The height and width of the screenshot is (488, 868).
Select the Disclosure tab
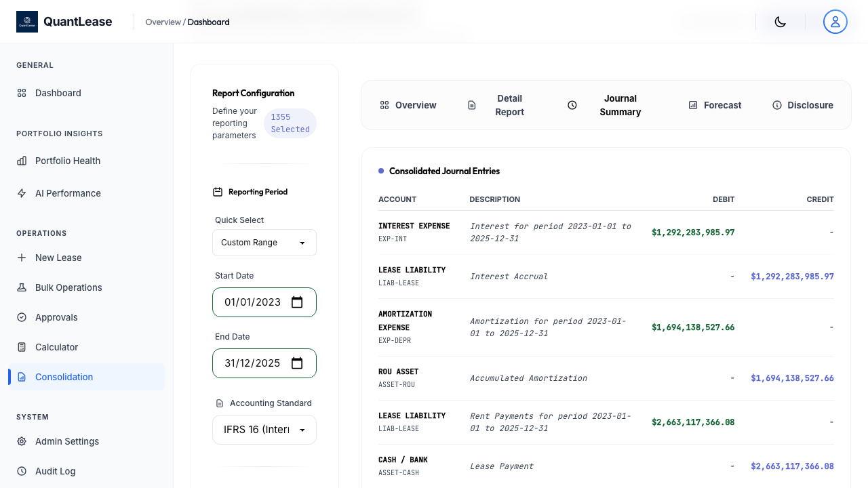click(x=803, y=105)
